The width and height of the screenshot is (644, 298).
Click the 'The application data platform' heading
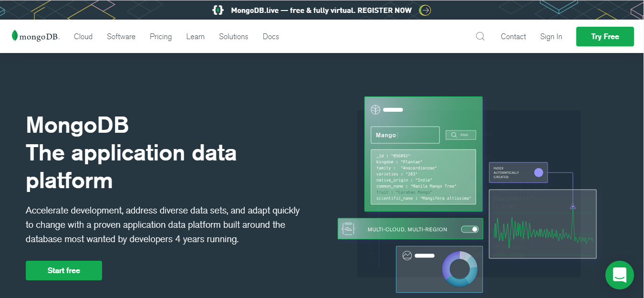click(131, 167)
